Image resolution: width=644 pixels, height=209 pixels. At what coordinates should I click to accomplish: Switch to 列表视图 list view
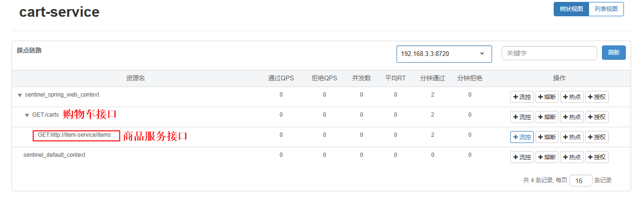606,9
